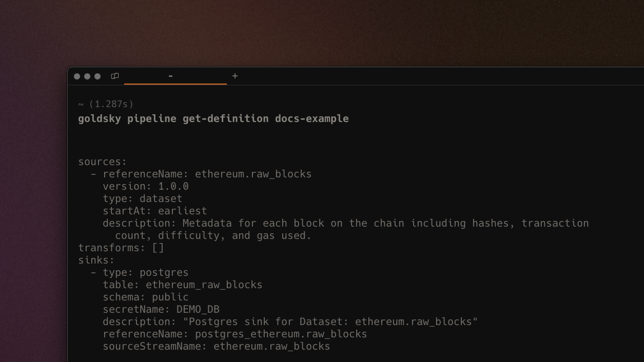Click the 'sinks:' key in the output

click(x=96, y=260)
